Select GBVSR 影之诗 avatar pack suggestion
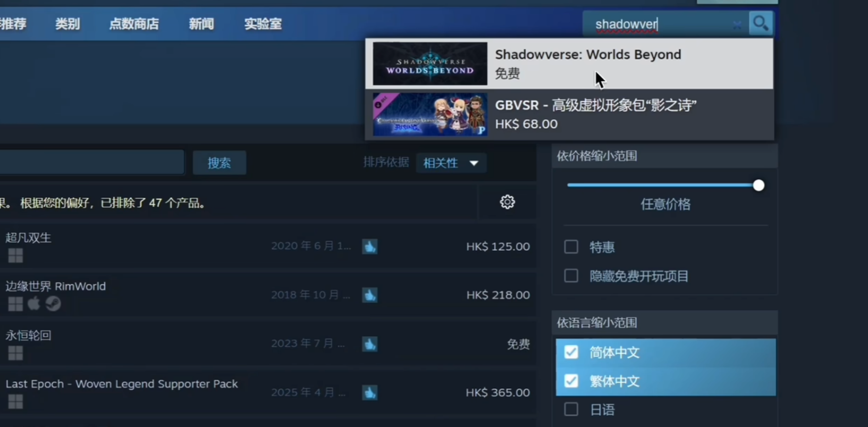The height and width of the screenshot is (427, 868). (569, 114)
